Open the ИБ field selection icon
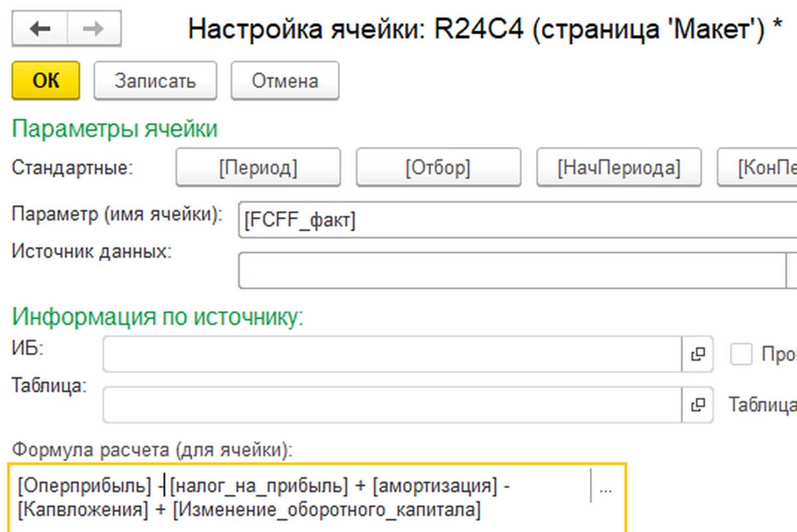The image size is (797, 532). pos(697,355)
